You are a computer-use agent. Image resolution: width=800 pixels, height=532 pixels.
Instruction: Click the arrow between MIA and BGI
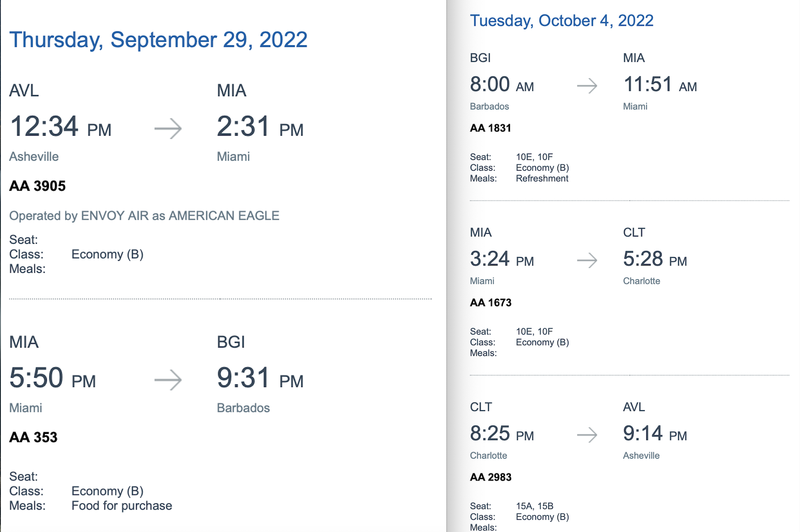pos(168,380)
